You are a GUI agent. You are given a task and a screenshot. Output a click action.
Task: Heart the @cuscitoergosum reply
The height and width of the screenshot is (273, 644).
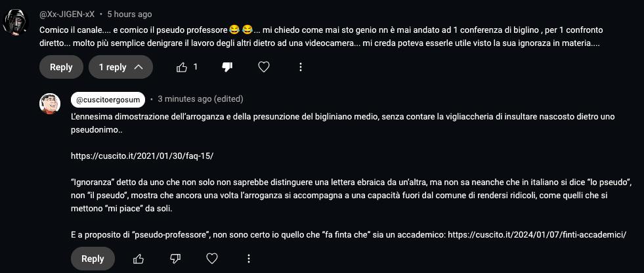212,259
